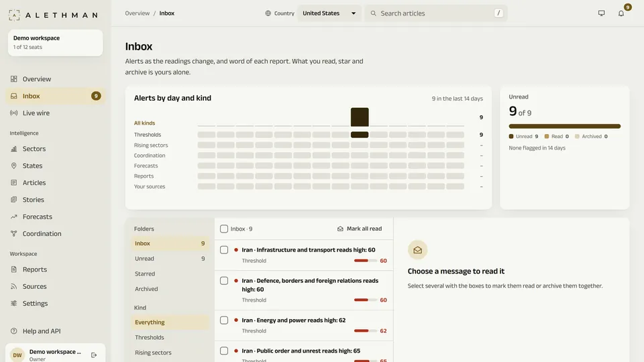Click the tall All kinds bar in chart
Viewport: 644px width, 362px height.
(x=360, y=117)
